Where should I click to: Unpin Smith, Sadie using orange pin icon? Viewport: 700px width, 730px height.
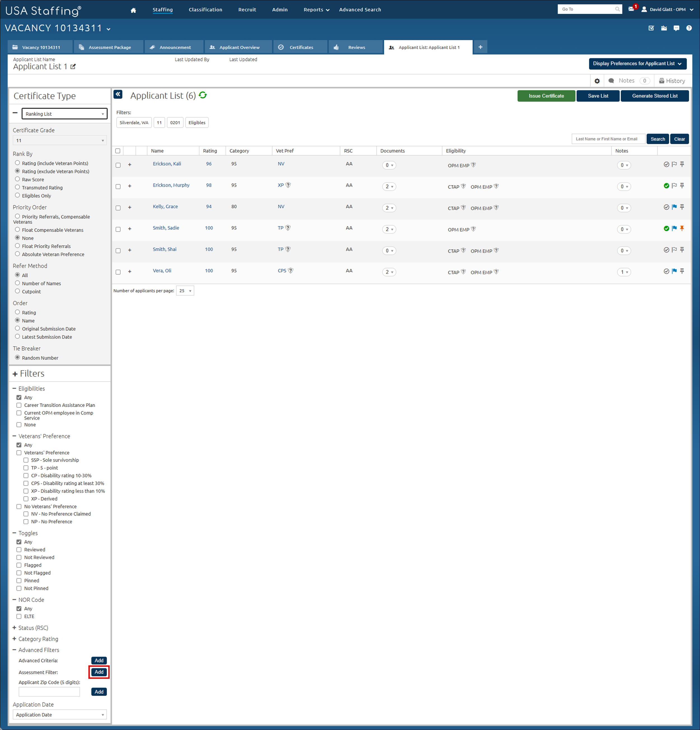[682, 228]
